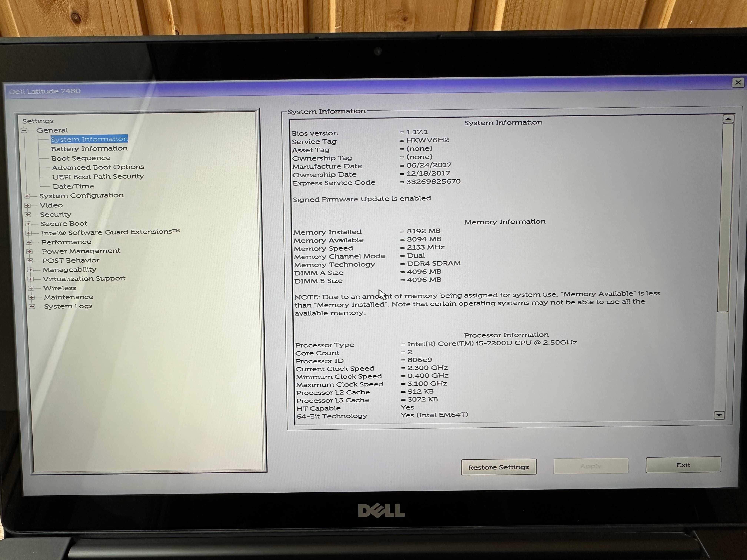This screenshot has width=747, height=560.
Task: Click Processor L3 Cache 3072 KB
Action: point(422,399)
